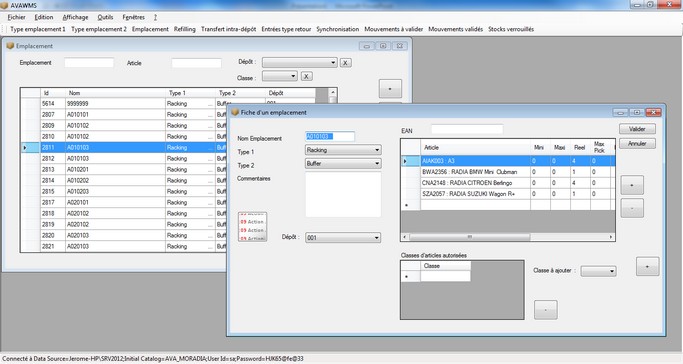The width and height of the screenshot is (683, 364).
Task: Open Transfert intra-dépôt
Action: pos(228,29)
